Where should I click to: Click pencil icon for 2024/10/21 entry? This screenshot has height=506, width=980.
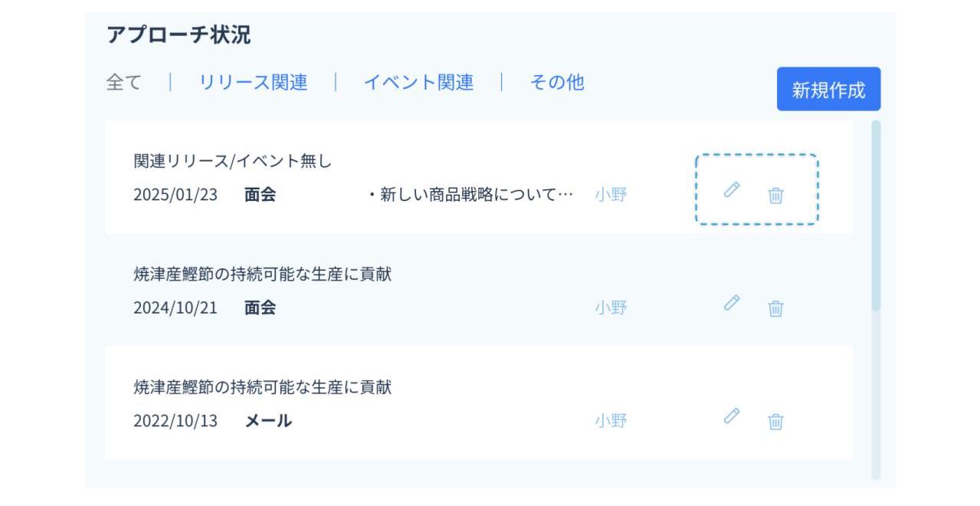tap(732, 303)
